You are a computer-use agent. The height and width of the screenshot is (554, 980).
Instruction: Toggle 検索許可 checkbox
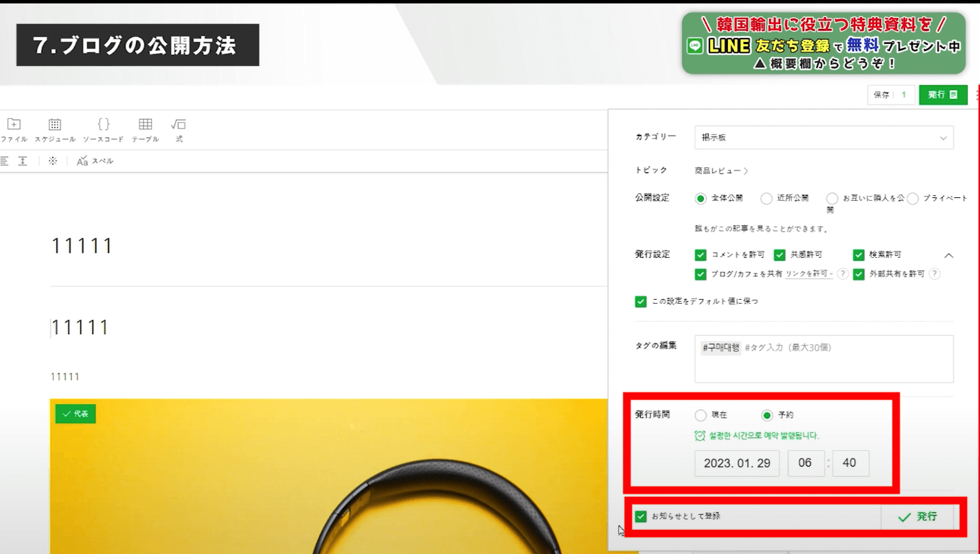click(858, 255)
